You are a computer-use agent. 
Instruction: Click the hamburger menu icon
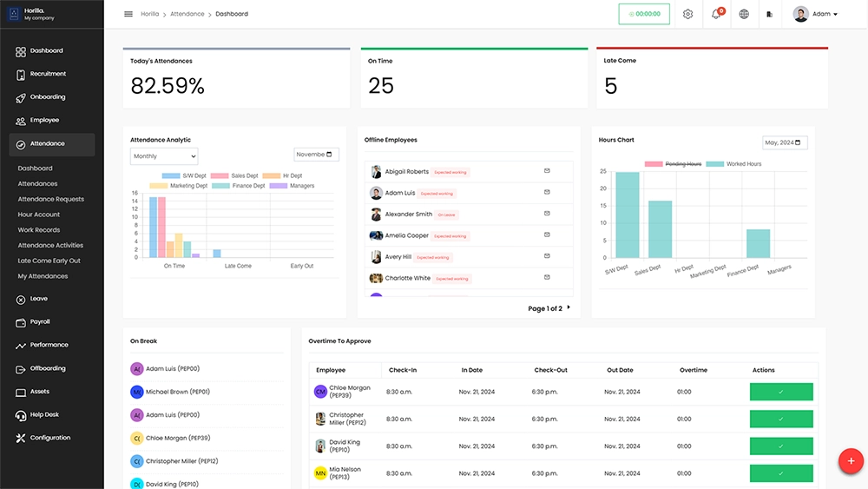click(x=128, y=14)
